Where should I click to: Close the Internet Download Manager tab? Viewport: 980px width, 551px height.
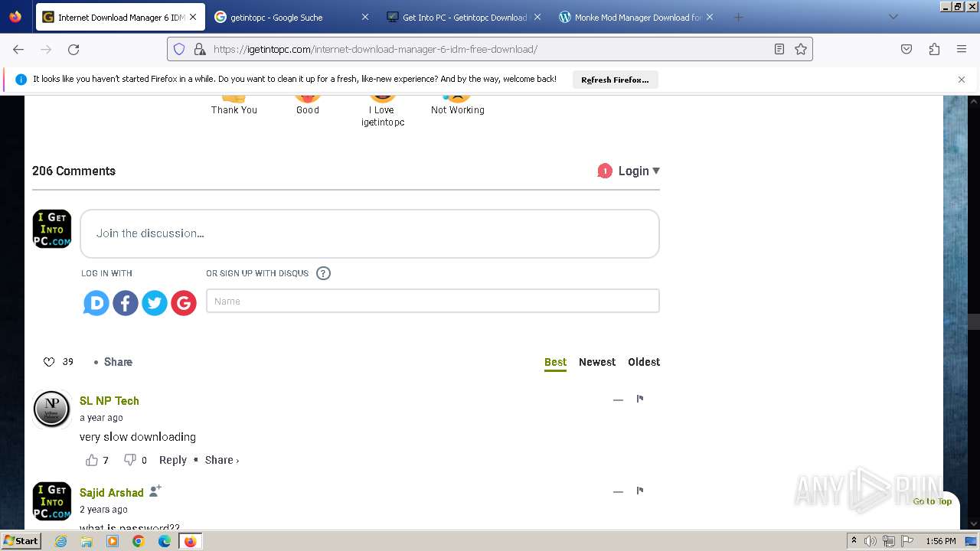[x=193, y=17]
